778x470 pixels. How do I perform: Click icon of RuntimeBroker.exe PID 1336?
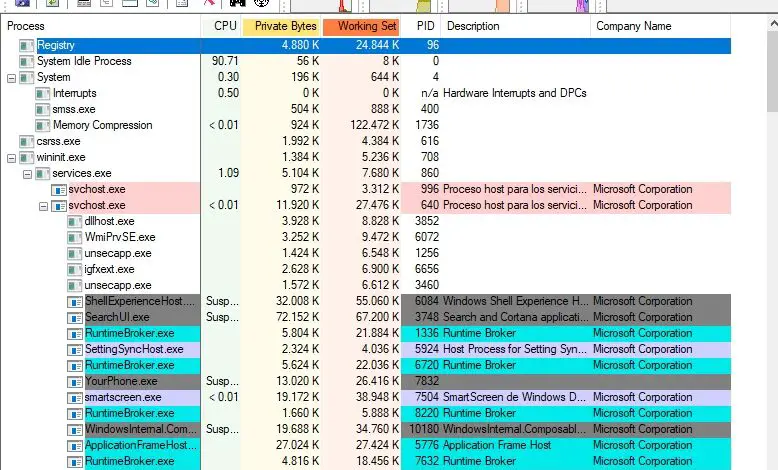tap(74, 334)
